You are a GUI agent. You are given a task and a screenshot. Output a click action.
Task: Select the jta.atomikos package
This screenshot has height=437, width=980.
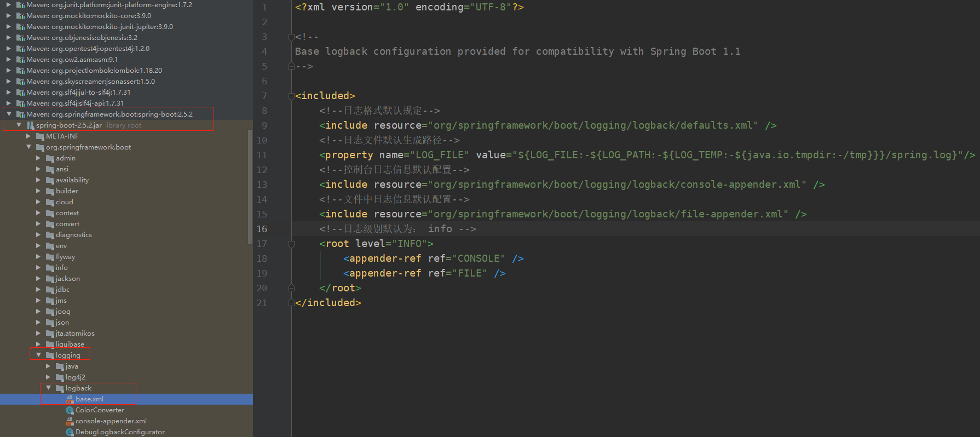tap(75, 333)
